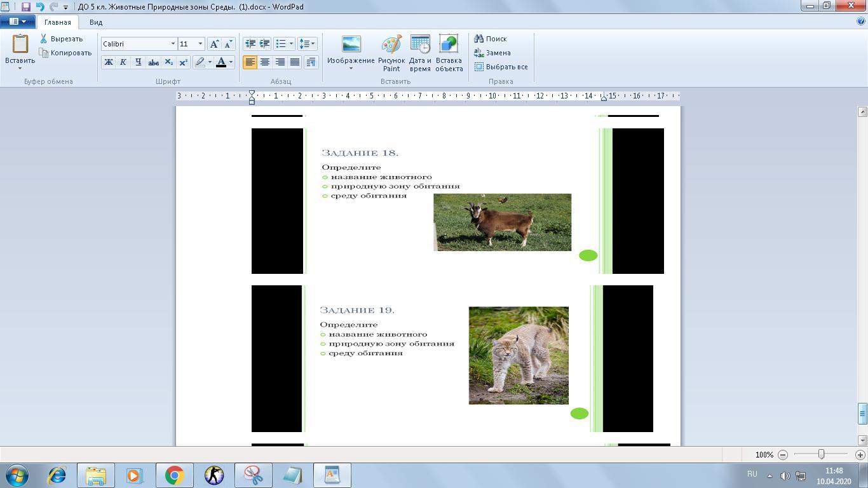Click the Выбрать все button
This screenshot has height=488, width=868.
tap(501, 67)
